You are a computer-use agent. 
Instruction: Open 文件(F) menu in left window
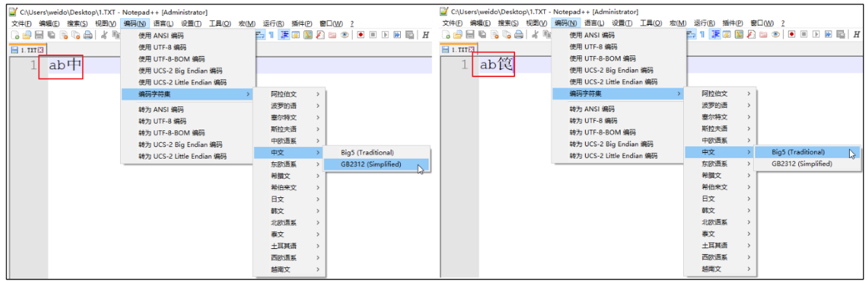point(21,23)
